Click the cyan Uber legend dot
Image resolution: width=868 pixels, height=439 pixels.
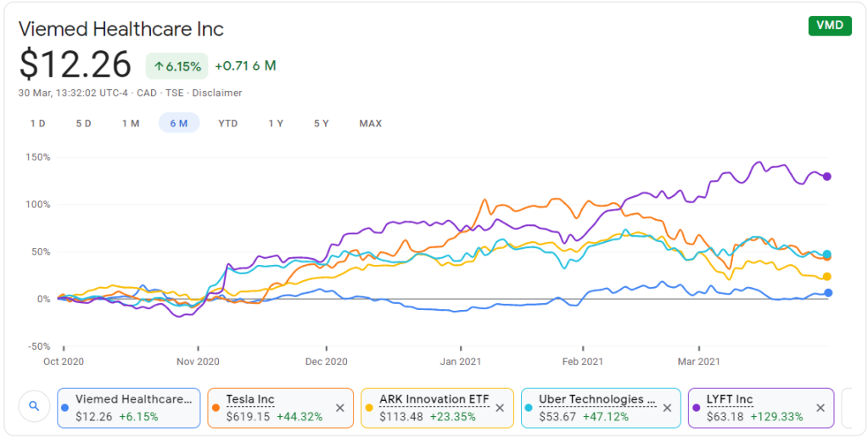[529, 408]
